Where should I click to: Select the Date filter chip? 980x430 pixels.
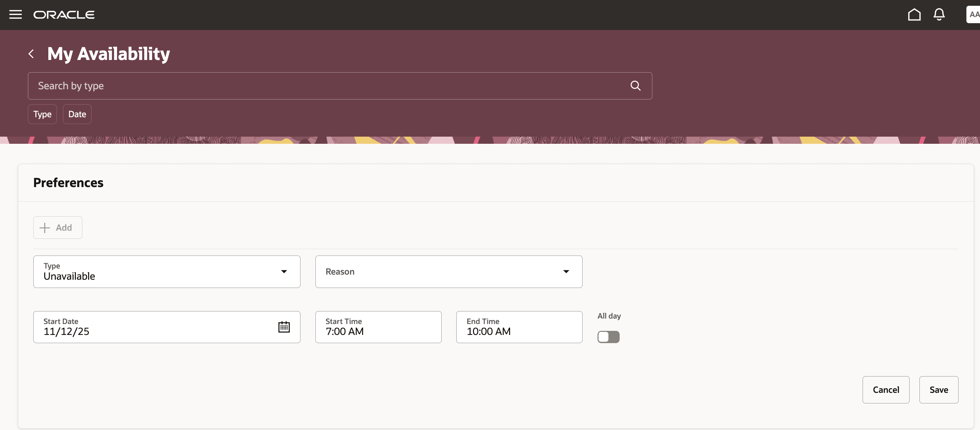click(x=77, y=114)
